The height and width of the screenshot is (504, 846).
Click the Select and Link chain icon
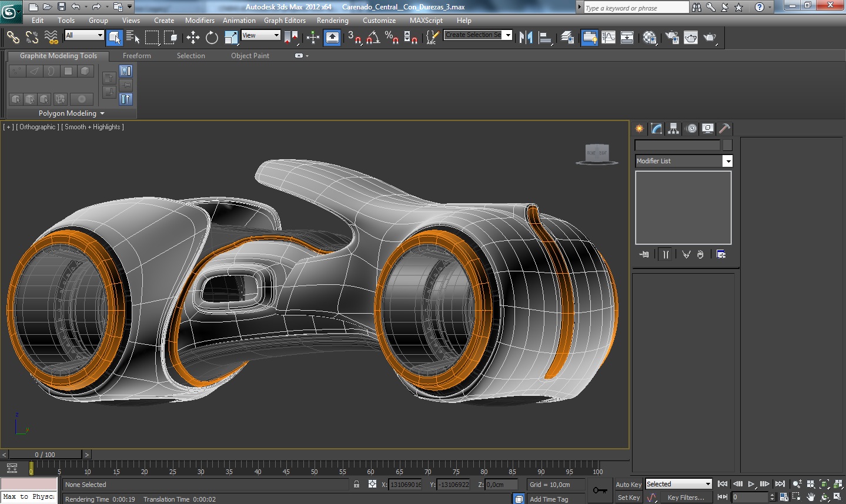[13, 38]
